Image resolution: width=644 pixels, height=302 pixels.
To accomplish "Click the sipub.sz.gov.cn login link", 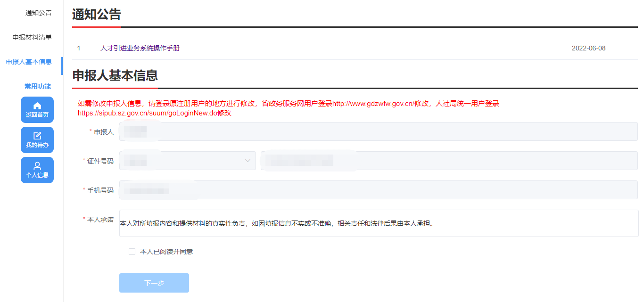I will click(146, 113).
